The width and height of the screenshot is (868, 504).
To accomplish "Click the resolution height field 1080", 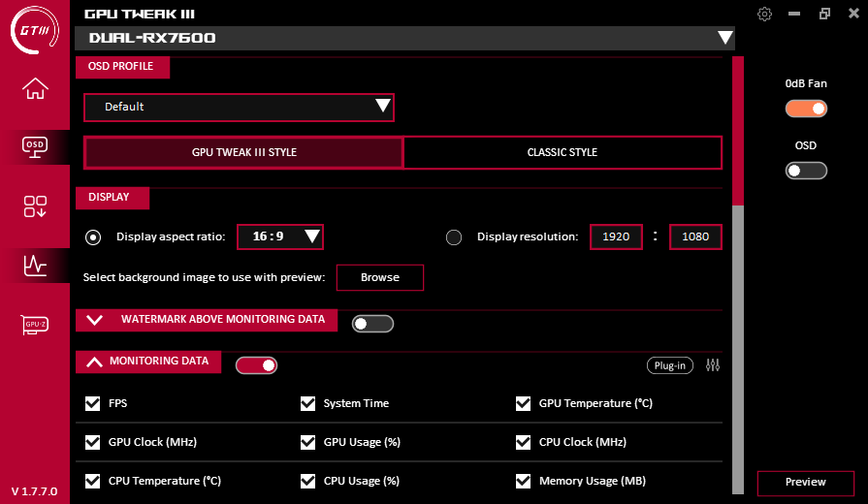I will (x=695, y=236).
